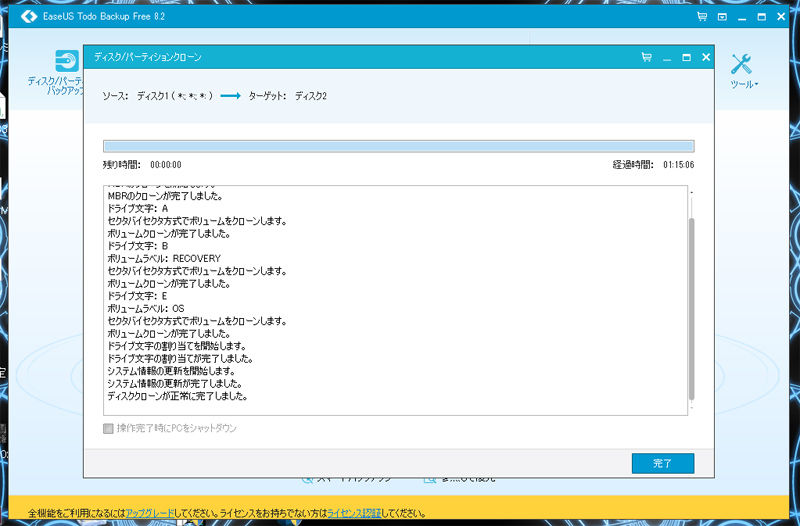Viewport: 800px width, 526px height.
Task: Click the log vertical scrollbar thumb
Action: pyautogui.click(x=692, y=309)
